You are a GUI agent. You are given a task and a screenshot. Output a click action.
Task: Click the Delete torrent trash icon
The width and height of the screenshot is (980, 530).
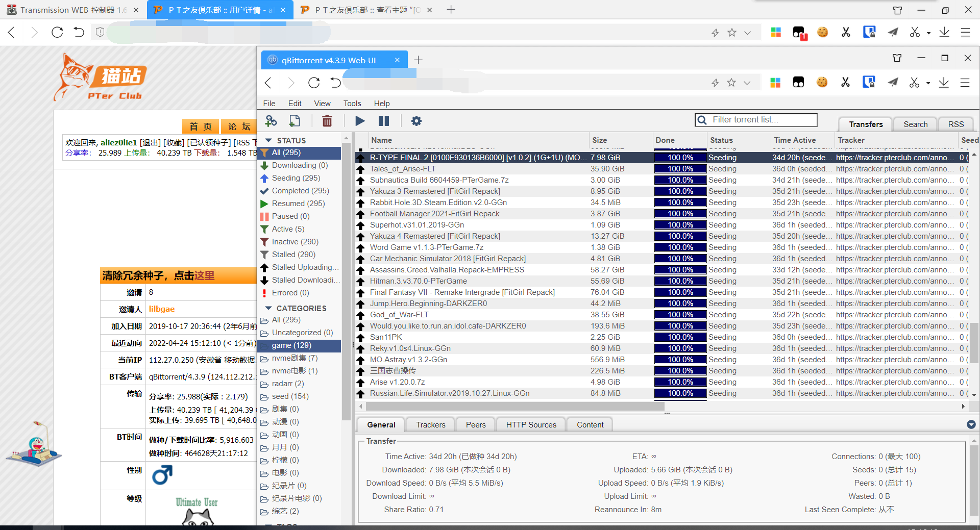(327, 121)
